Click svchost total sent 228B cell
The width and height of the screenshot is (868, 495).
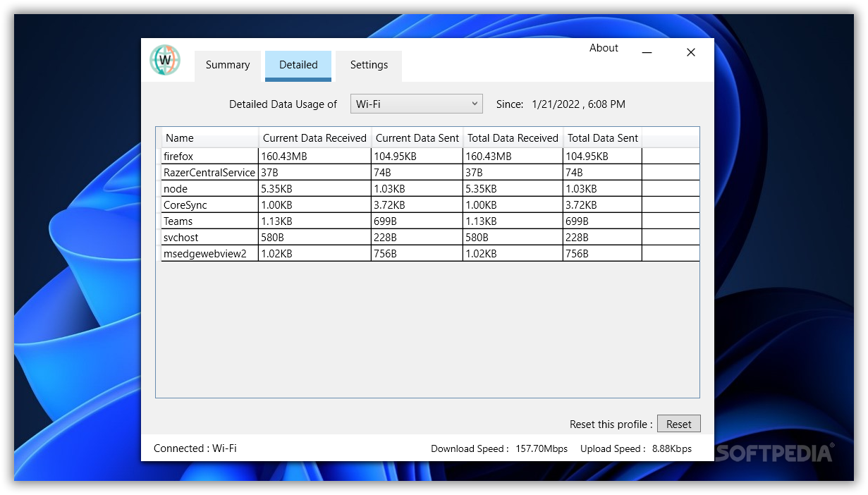pyautogui.click(x=602, y=238)
